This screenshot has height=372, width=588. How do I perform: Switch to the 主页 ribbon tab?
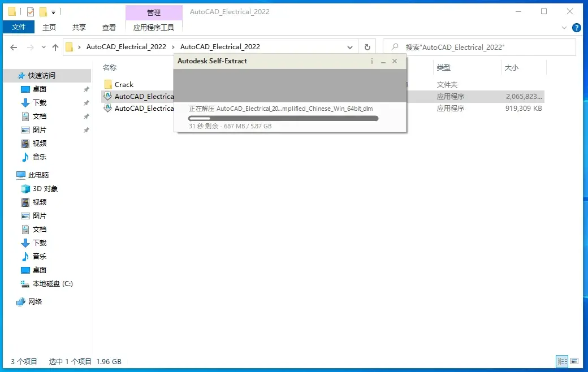click(49, 27)
